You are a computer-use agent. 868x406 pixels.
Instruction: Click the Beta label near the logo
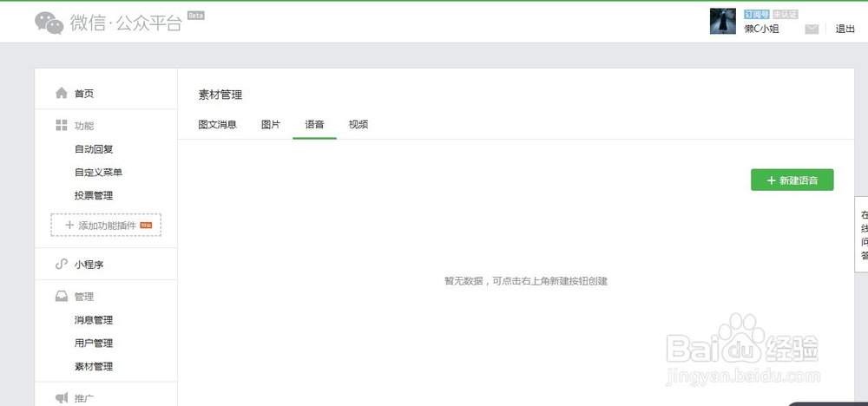(x=196, y=16)
